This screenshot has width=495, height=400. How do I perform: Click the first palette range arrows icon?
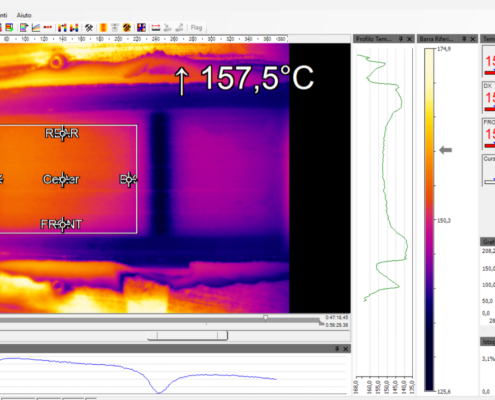62,28
